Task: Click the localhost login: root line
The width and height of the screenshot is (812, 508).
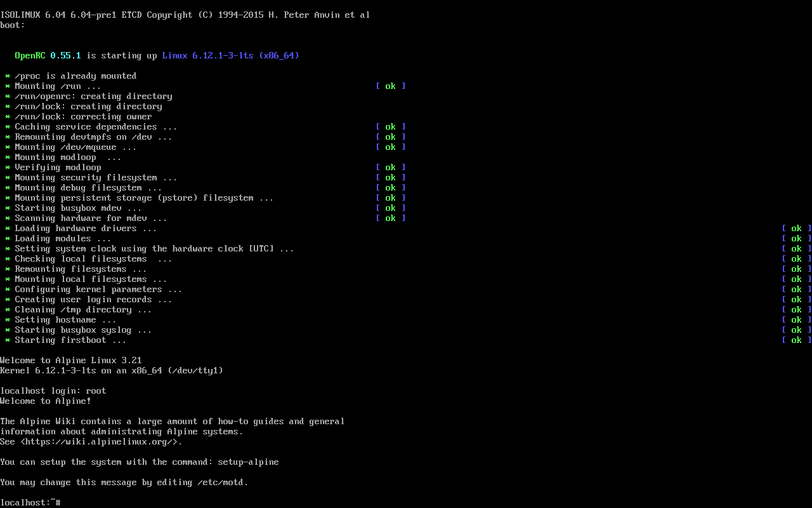Action: (53, 391)
